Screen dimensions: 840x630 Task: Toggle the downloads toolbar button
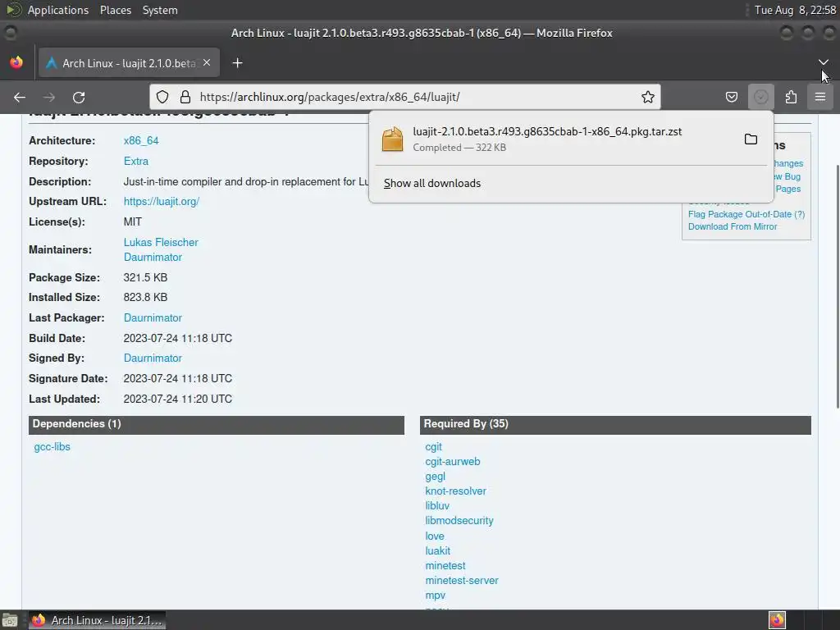click(760, 97)
